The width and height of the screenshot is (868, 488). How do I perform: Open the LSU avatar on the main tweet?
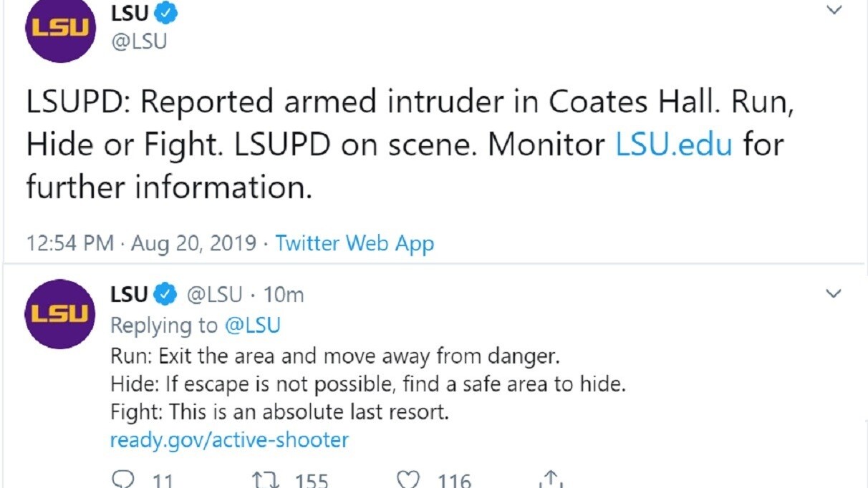point(60,29)
